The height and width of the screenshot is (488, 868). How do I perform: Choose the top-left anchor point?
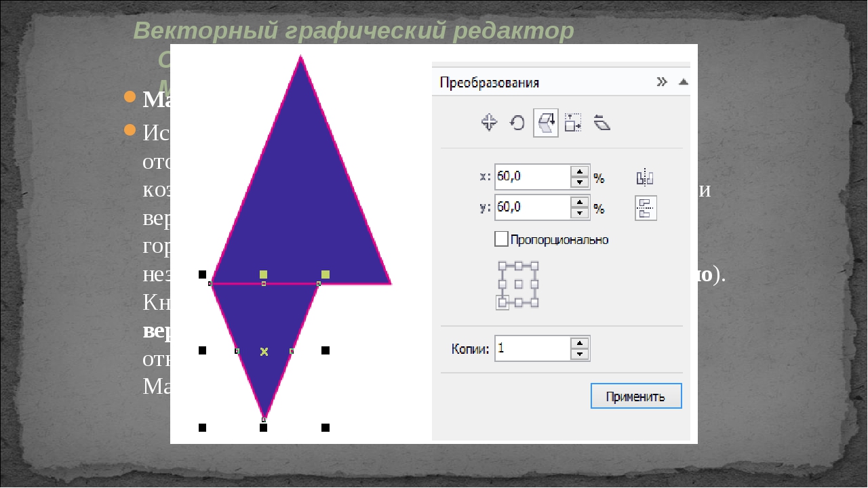[x=502, y=266]
